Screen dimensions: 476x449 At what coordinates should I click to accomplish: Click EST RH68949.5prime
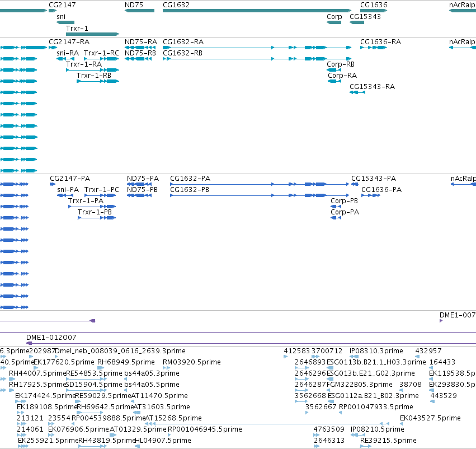pyautogui.click(x=126, y=362)
